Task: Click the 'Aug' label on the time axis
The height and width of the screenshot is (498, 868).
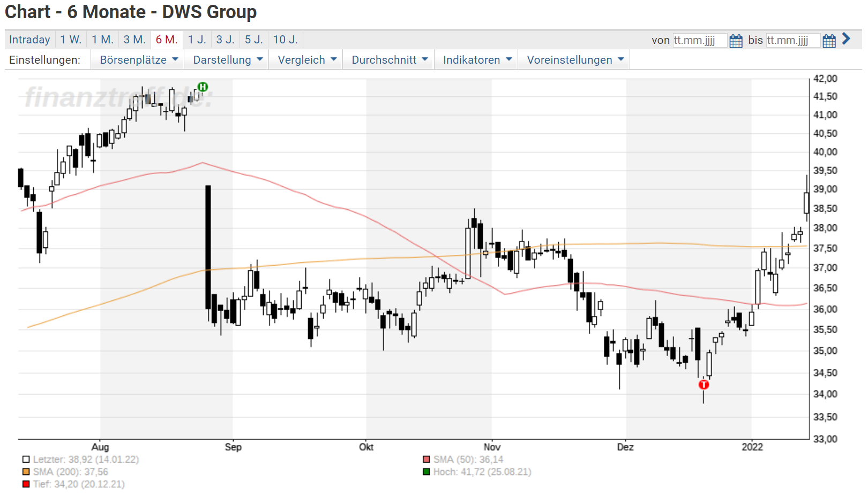Action: (x=100, y=447)
